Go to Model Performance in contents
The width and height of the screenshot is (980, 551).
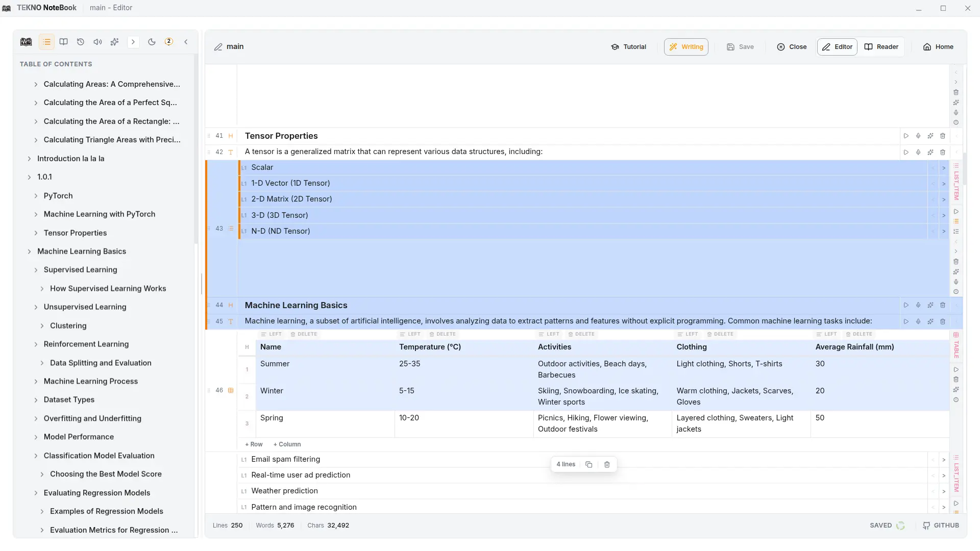(79, 437)
